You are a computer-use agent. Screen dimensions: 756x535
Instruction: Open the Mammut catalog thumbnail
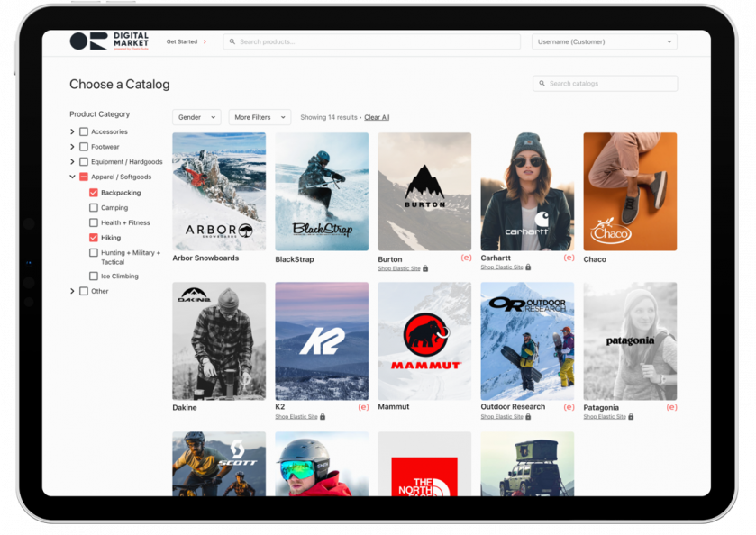(424, 340)
